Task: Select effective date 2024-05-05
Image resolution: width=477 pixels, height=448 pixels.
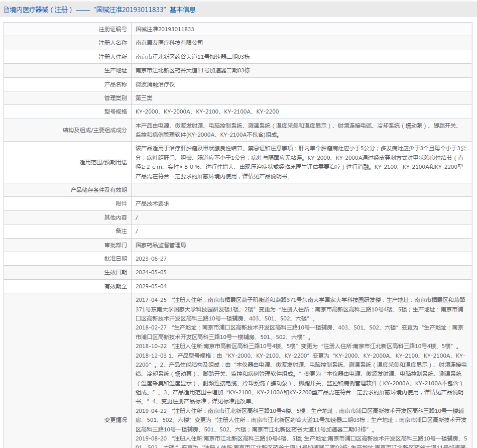Action: tap(151, 272)
